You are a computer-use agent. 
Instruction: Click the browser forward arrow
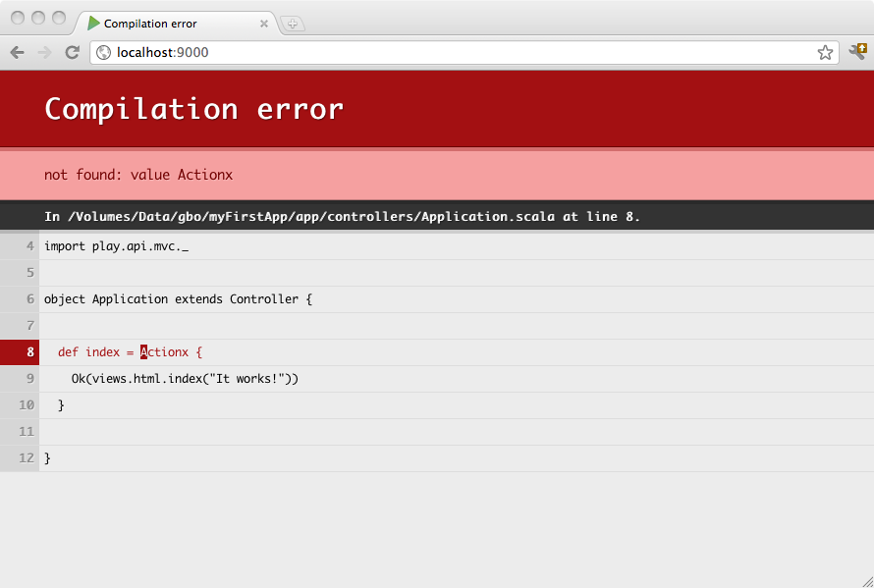tap(44, 52)
